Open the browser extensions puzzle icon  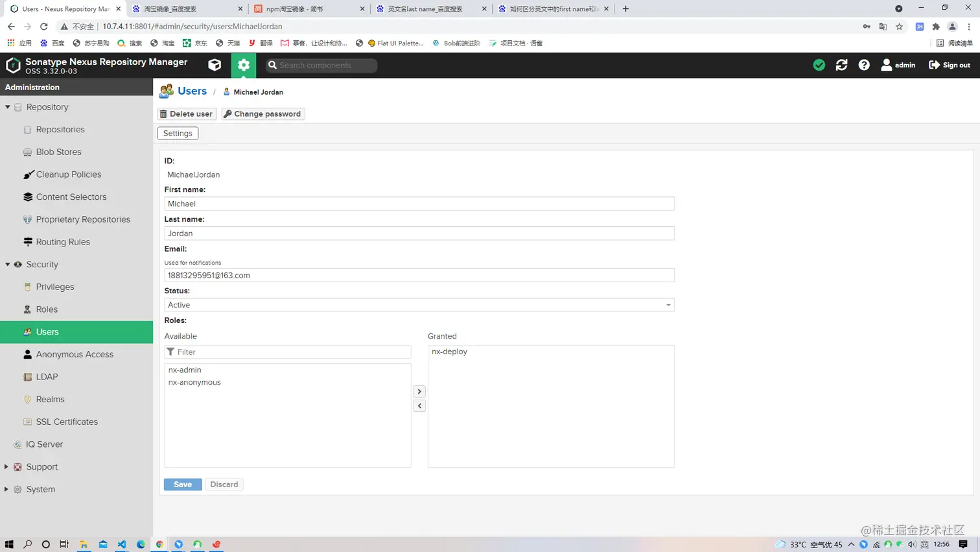(x=936, y=27)
